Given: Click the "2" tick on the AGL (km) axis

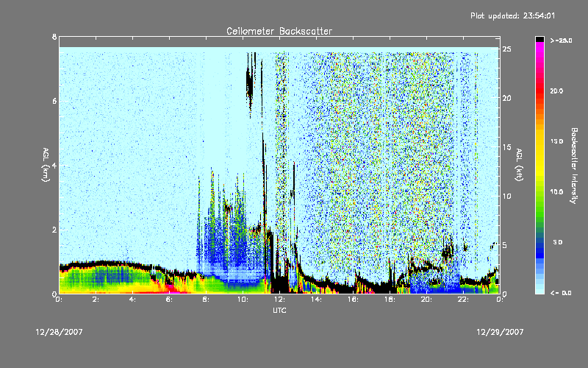Looking at the screenshot, I should (x=54, y=230).
